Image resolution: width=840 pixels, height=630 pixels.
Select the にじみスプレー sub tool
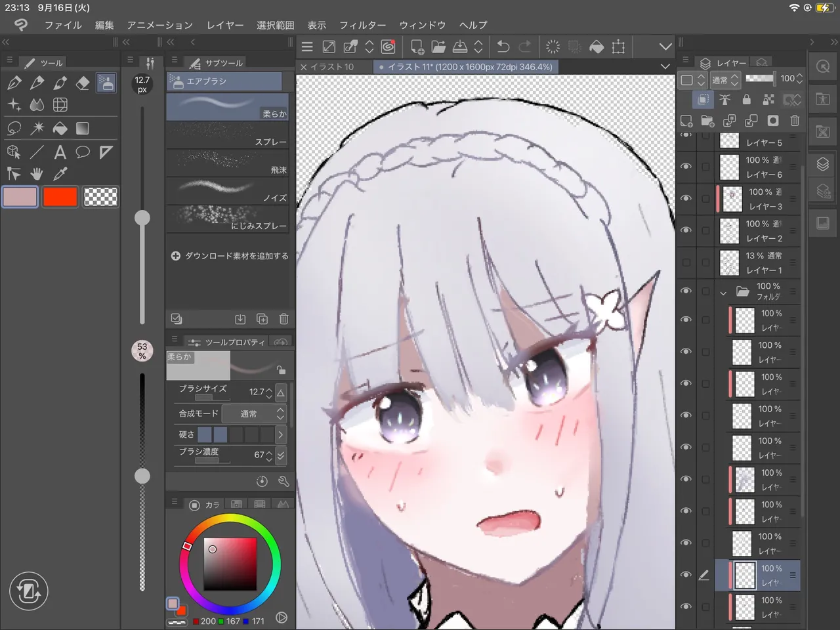click(x=227, y=219)
